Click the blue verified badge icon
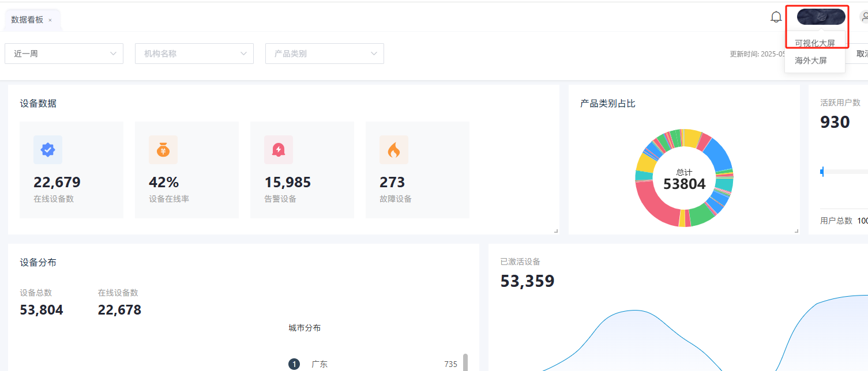The width and height of the screenshot is (868, 371). tap(48, 150)
